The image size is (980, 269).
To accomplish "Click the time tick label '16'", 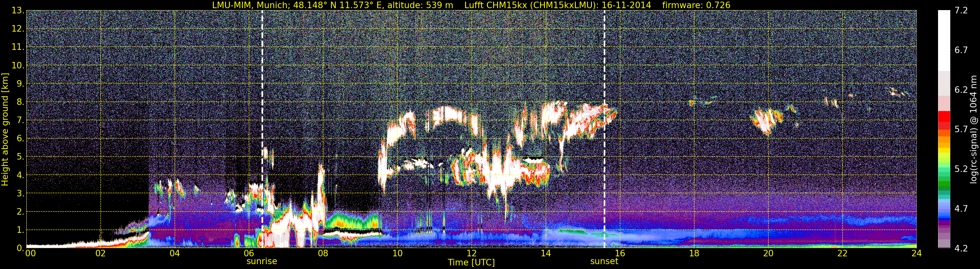I will coord(620,254).
